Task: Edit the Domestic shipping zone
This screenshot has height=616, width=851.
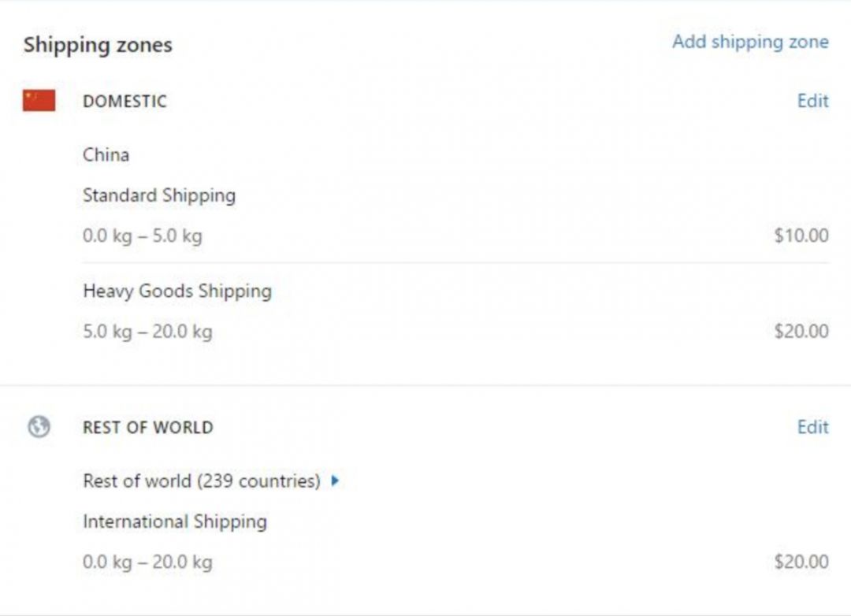Action: (812, 101)
